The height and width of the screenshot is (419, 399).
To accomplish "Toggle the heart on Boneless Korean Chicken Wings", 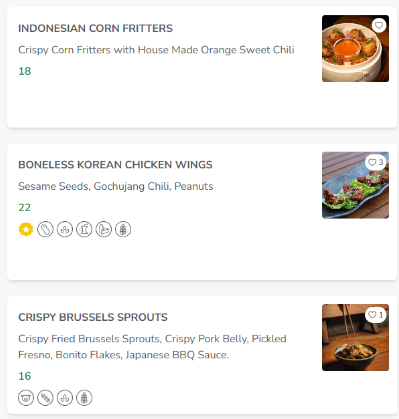I will click(376, 162).
